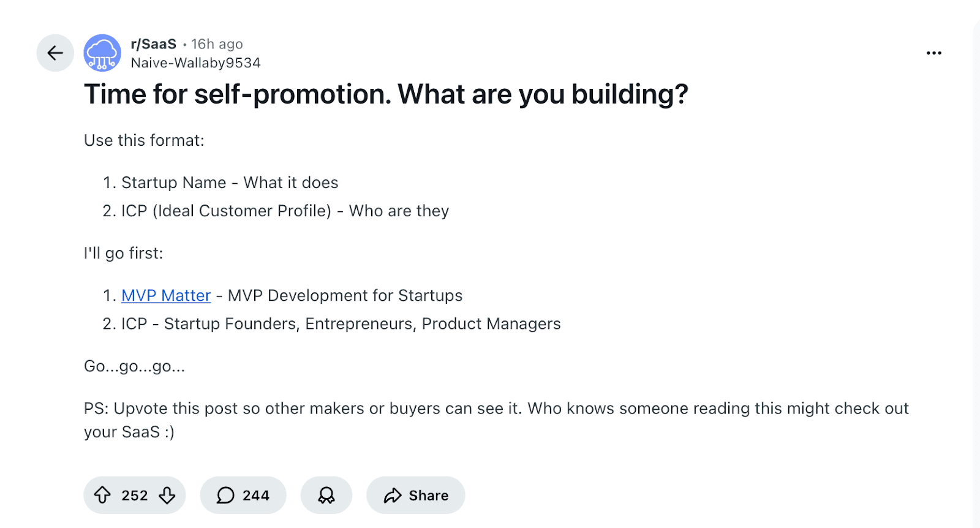This screenshot has width=980, height=528.
Task: Click the "Go...go...go..." text line
Action: click(134, 366)
